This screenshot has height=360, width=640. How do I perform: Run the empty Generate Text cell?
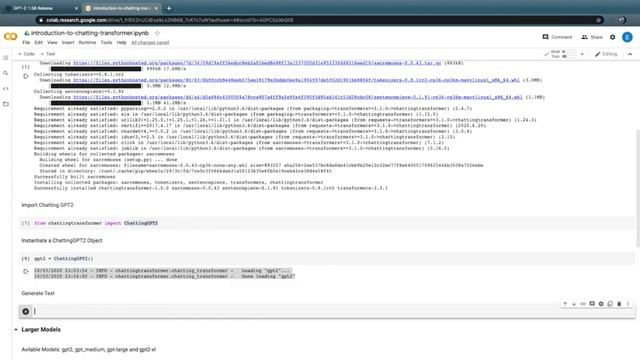click(26, 311)
